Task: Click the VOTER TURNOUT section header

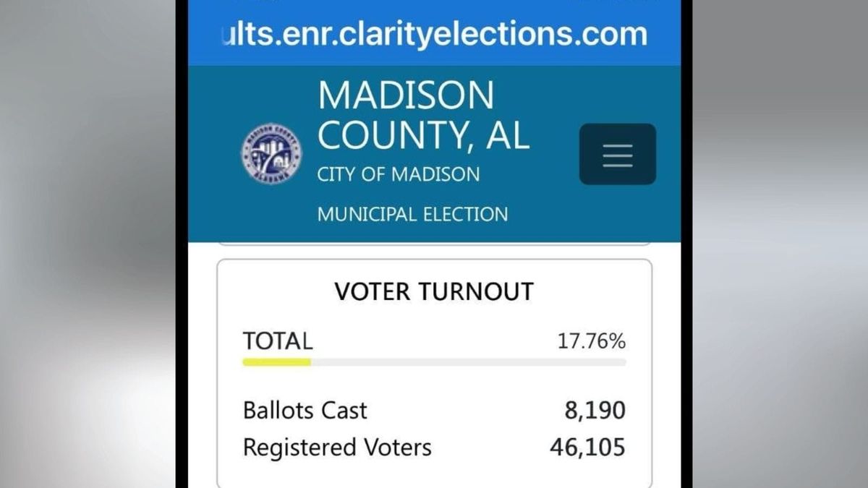Action: [433, 291]
